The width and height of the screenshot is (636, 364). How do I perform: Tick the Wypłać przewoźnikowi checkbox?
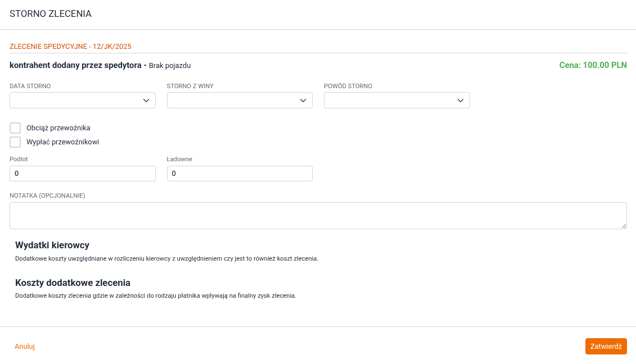coord(15,142)
